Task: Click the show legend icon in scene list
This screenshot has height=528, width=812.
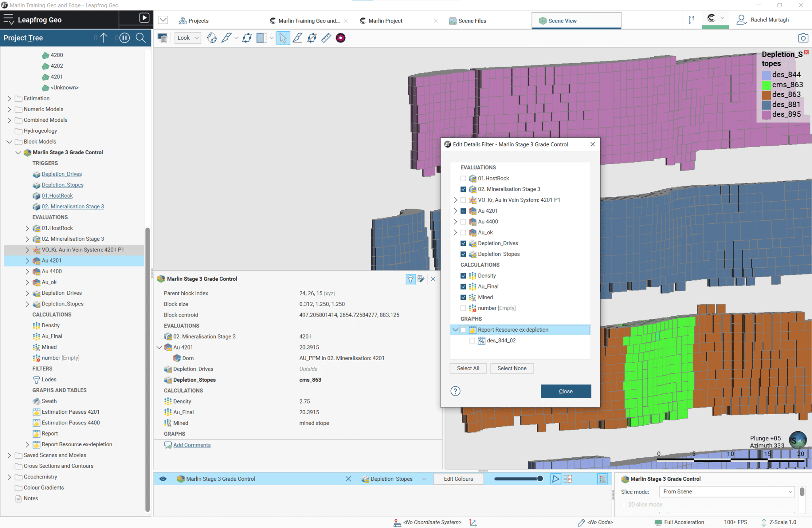Action: (603, 479)
